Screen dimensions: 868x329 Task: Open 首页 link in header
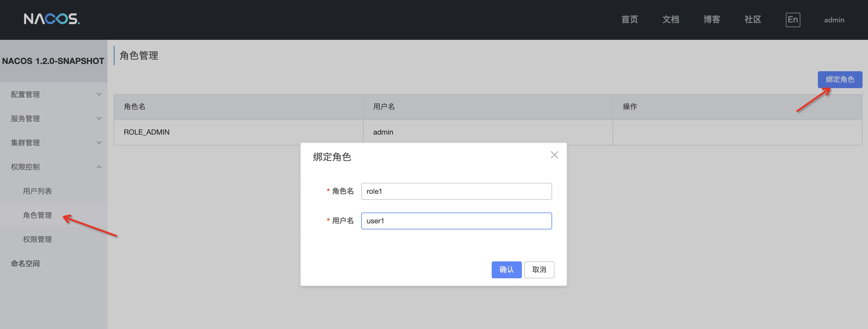(629, 20)
